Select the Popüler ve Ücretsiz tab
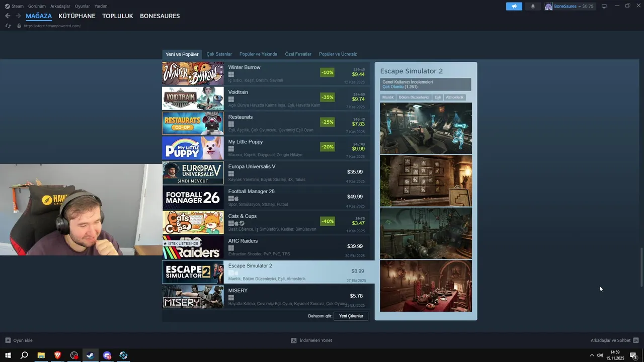Screen dimensions: 644x362 tap(338, 54)
